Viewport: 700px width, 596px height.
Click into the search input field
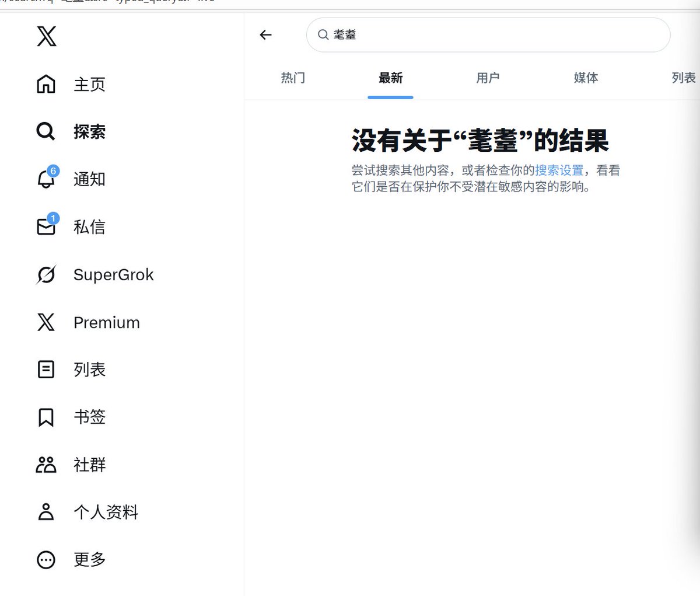496,35
